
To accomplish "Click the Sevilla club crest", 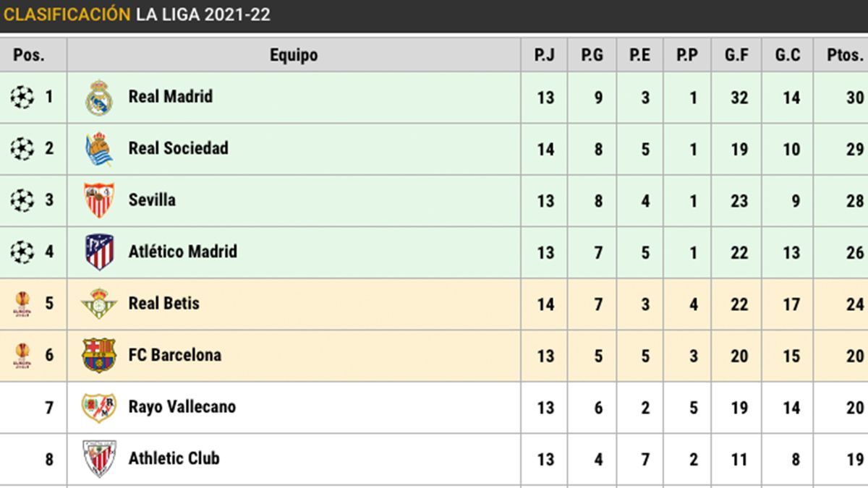I will 99,200.
